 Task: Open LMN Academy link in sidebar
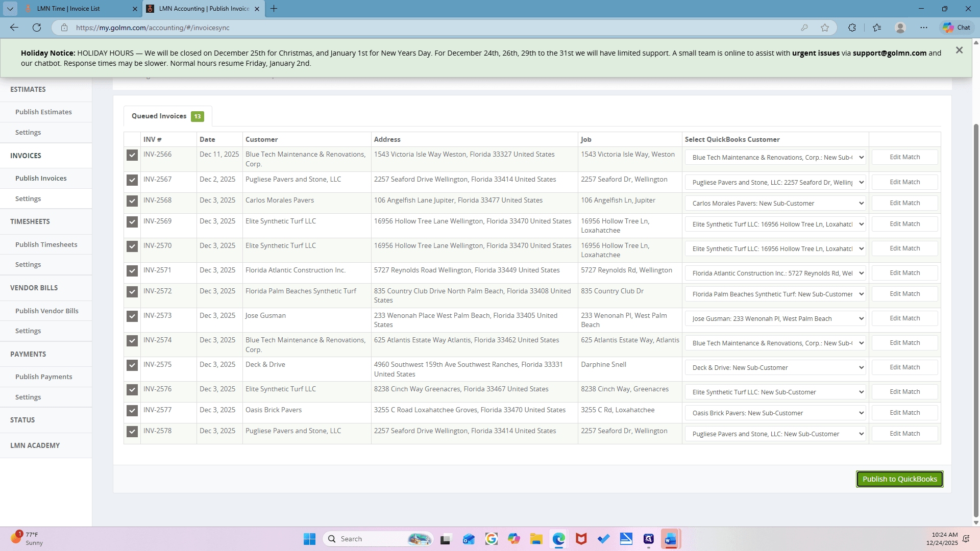pos(35,445)
